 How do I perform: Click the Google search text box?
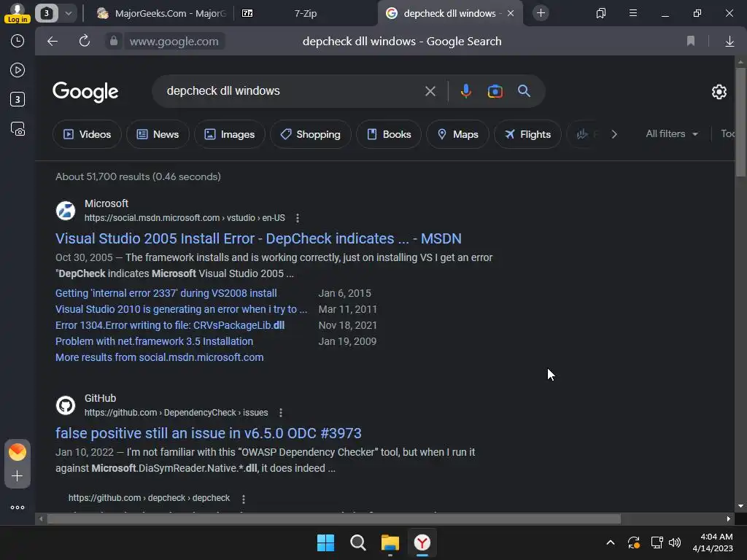(x=290, y=91)
